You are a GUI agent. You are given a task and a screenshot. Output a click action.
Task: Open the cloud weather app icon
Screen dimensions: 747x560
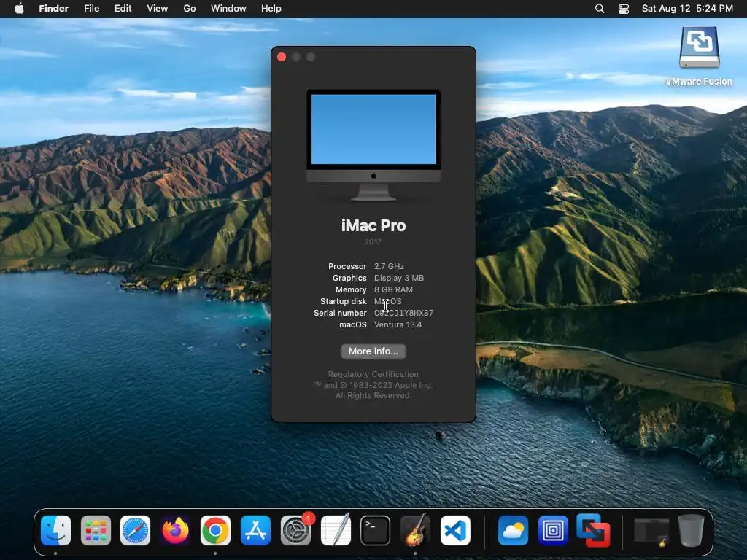[513, 530]
